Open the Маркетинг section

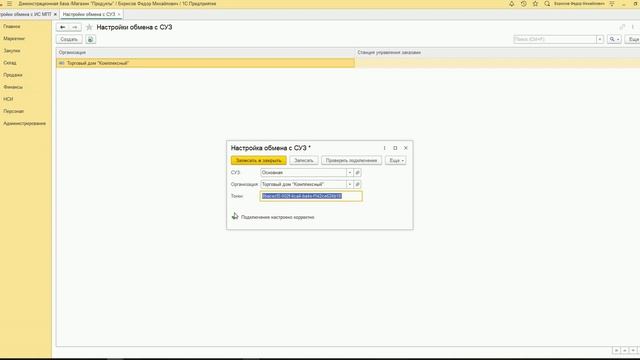coord(14,38)
